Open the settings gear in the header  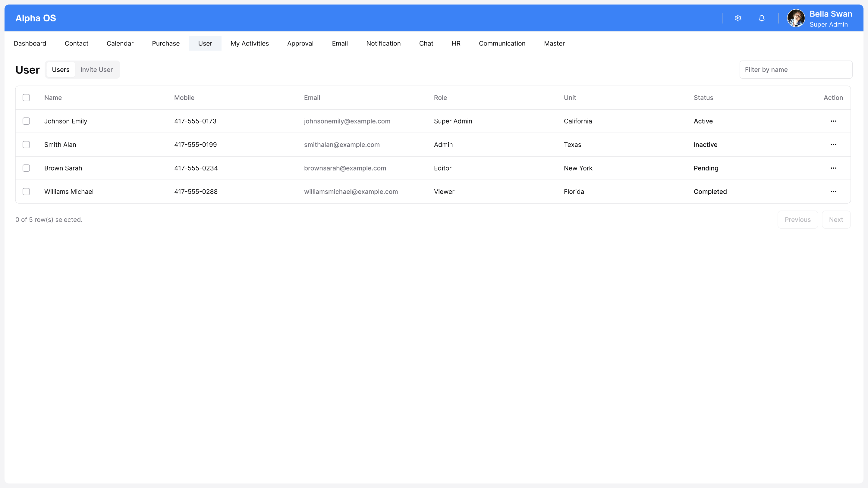point(738,18)
